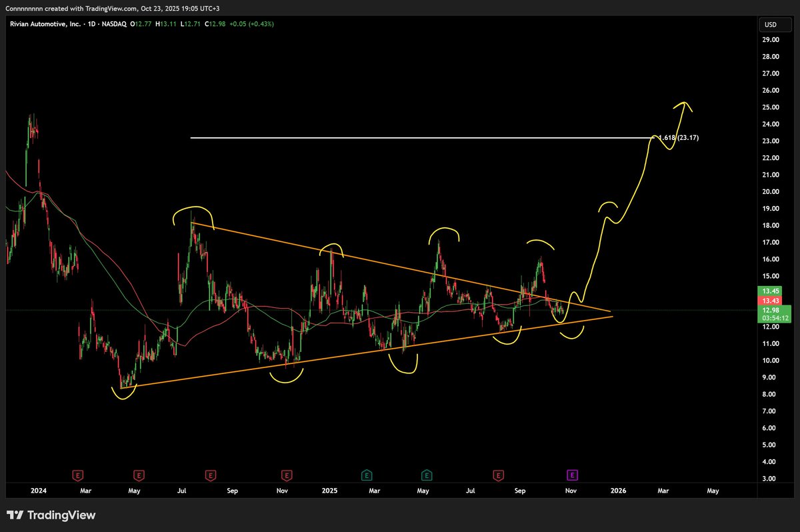Click the teal earnings marker just before Mar 2025

pyautogui.click(x=366, y=475)
